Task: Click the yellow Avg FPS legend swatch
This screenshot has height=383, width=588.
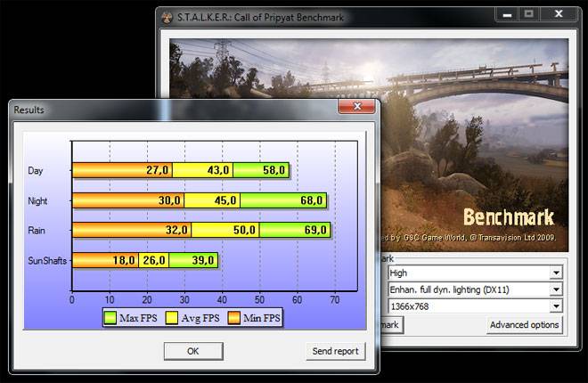Action: (172, 318)
